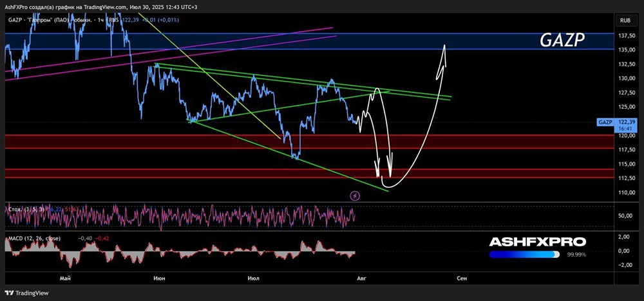Click the MACD value -0,40
The height and width of the screenshot is (301, 644).
[85, 238]
